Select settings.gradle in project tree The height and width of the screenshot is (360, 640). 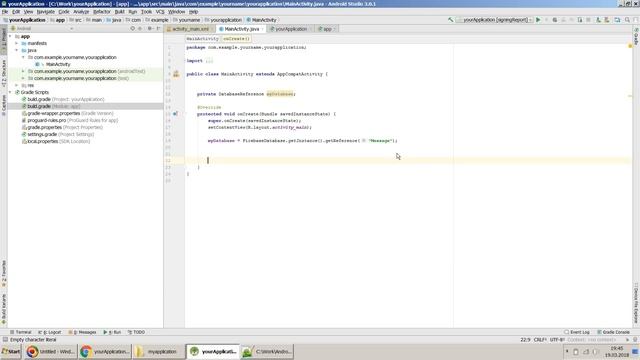click(x=58, y=134)
